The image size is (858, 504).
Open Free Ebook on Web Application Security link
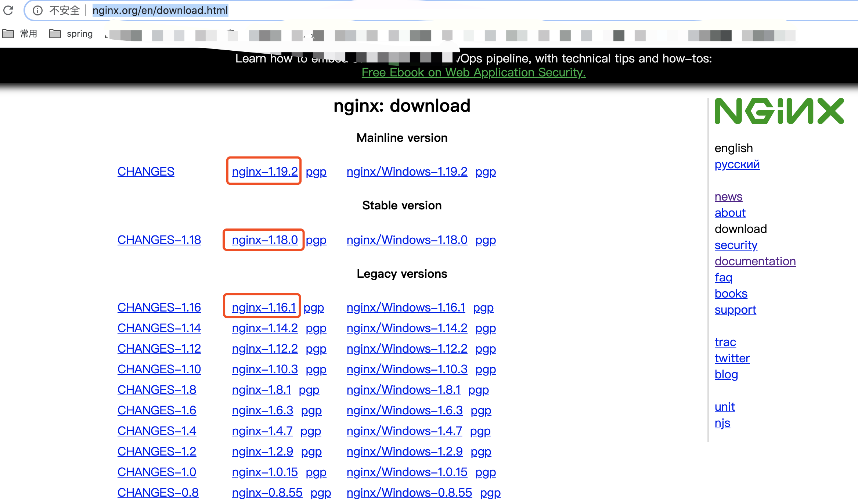[473, 72]
